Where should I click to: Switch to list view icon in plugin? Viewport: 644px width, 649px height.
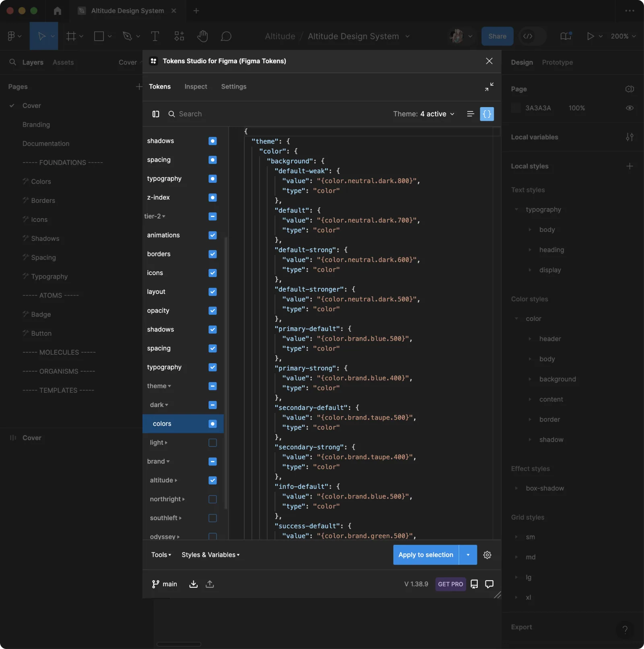[x=470, y=114]
